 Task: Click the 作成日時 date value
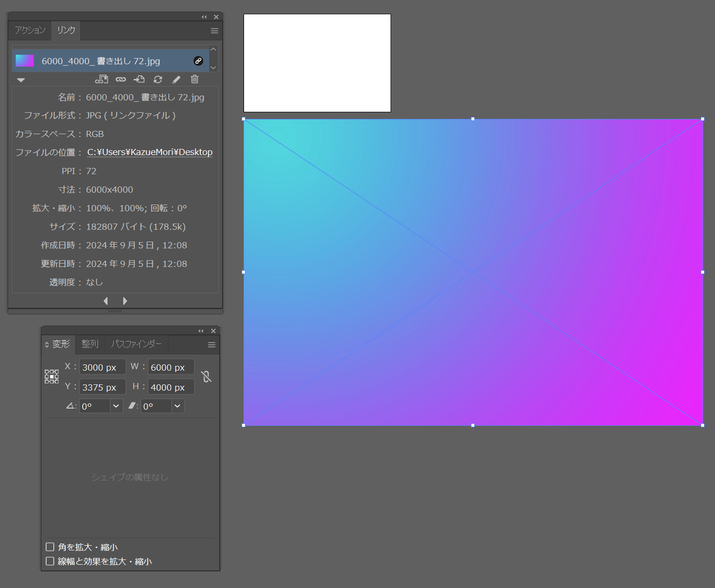tap(137, 245)
